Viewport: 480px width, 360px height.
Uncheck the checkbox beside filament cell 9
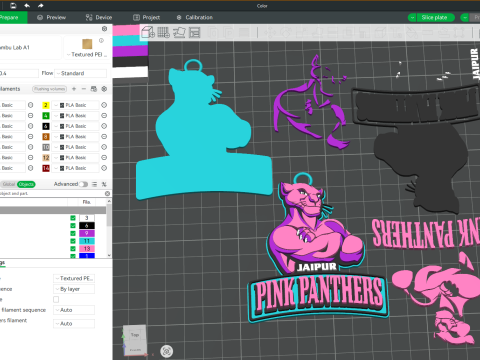(73, 233)
